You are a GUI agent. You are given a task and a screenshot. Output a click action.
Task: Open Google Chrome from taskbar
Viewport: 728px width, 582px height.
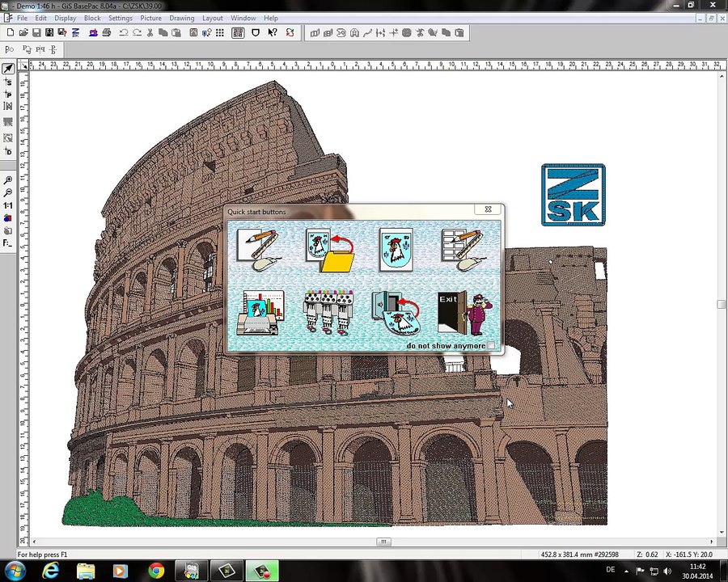click(156, 571)
